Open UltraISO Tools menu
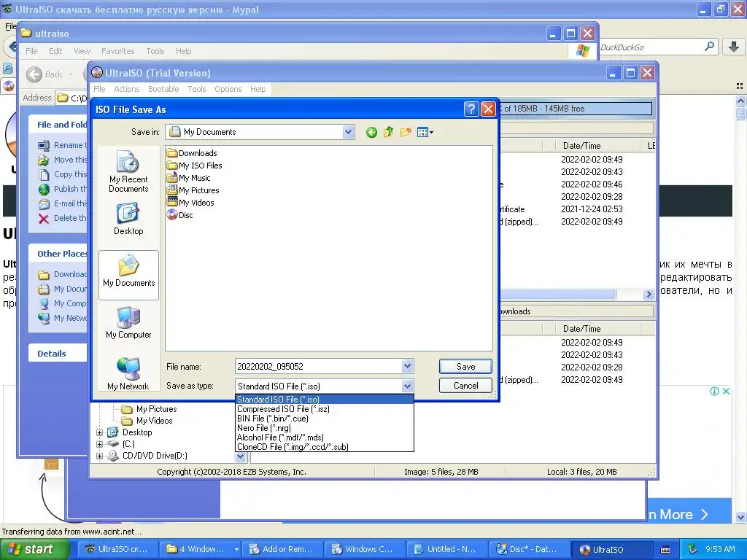 pyautogui.click(x=197, y=89)
